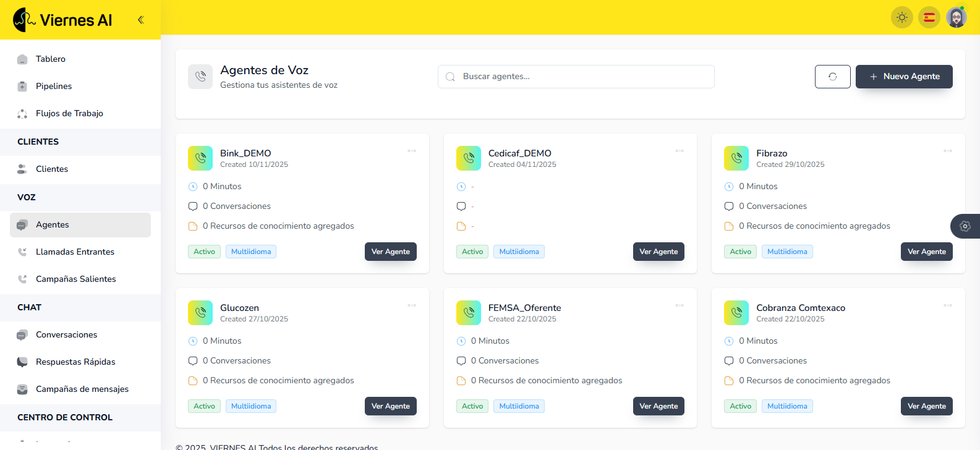Screen dimensions: 980x450
Task: Click the Glucozen agent phone icon
Action: [x=200, y=313]
